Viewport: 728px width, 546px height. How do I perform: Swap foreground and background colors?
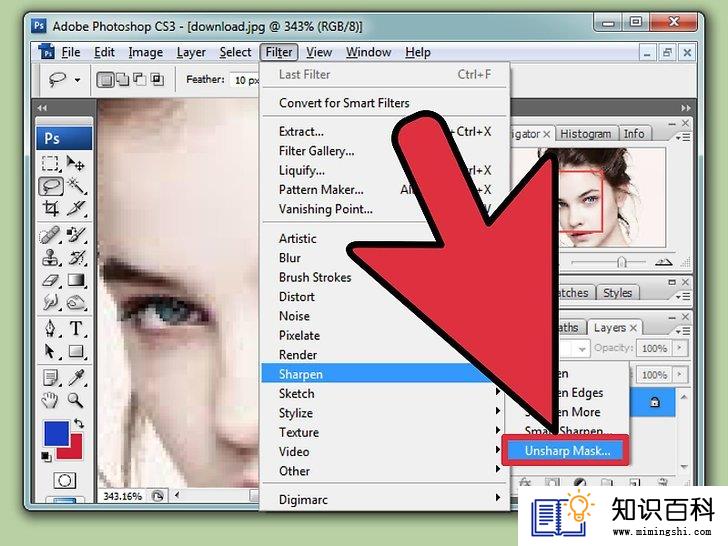click(x=79, y=423)
